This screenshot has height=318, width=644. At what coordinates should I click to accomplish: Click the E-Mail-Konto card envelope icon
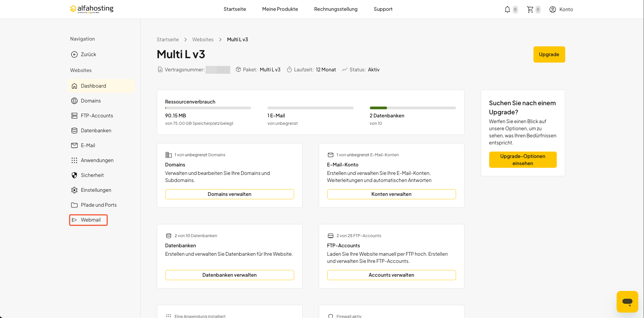(x=331, y=155)
